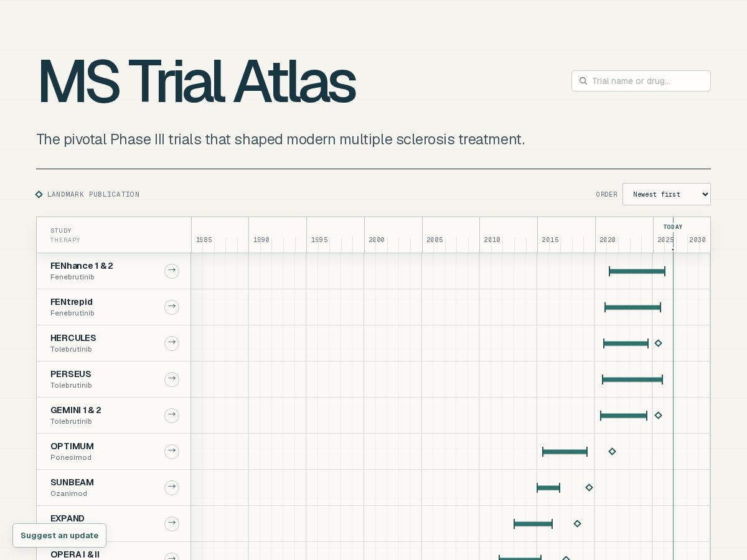747x560 pixels.
Task: Click the FENtrepid timeline bar
Action: (x=632, y=307)
